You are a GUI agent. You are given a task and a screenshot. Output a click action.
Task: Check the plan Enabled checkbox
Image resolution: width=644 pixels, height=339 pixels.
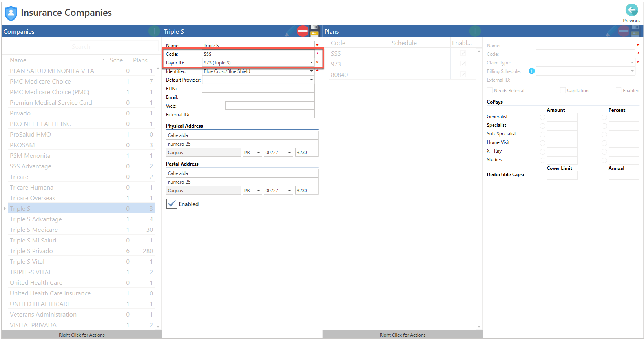tap(618, 90)
